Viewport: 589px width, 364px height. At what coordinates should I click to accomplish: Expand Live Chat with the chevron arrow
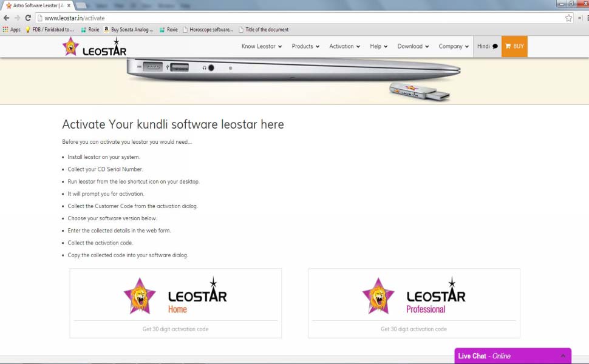[563, 356]
